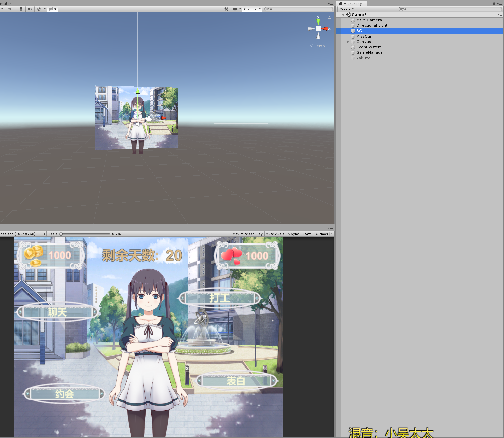Toggle hidden objects visibility counter
The width and height of the screenshot is (504, 438).
(52, 9)
